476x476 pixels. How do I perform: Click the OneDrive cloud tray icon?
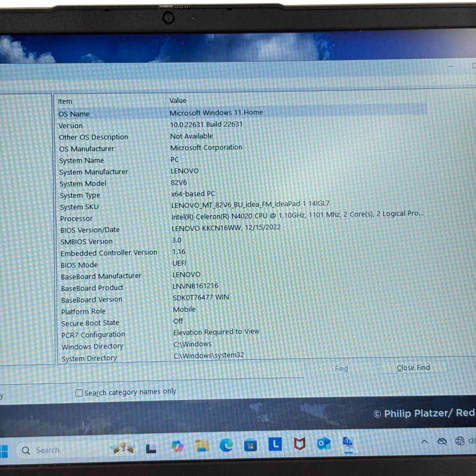(x=442, y=441)
